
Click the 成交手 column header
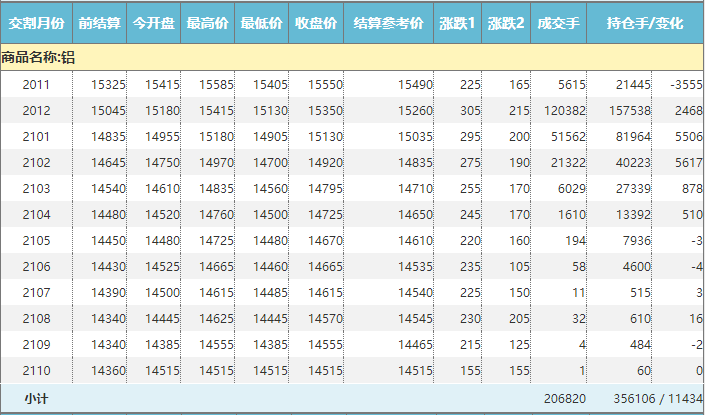(558, 22)
